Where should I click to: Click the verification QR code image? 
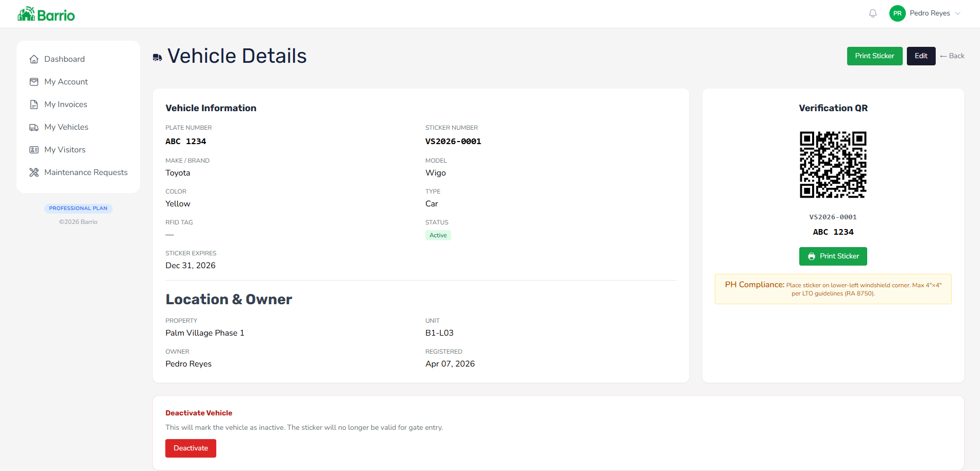pyautogui.click(x=833, y=165)
